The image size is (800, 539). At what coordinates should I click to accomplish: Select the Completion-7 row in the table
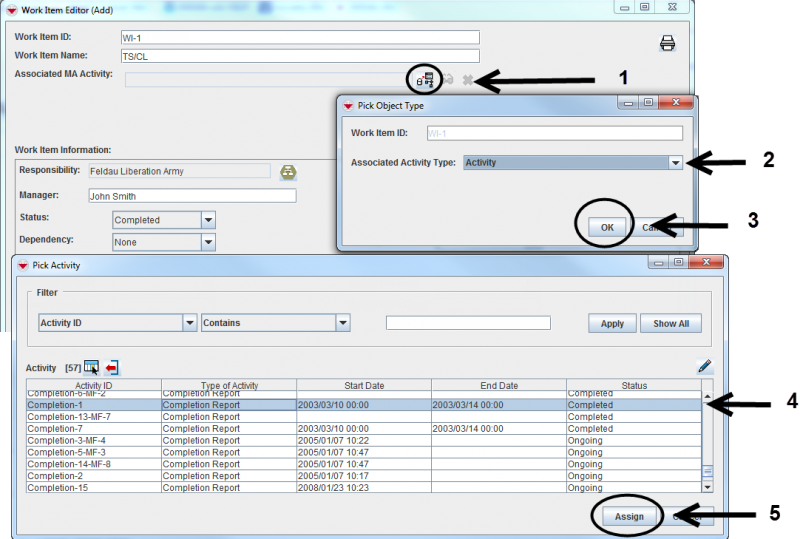click(x=94, y=428)
